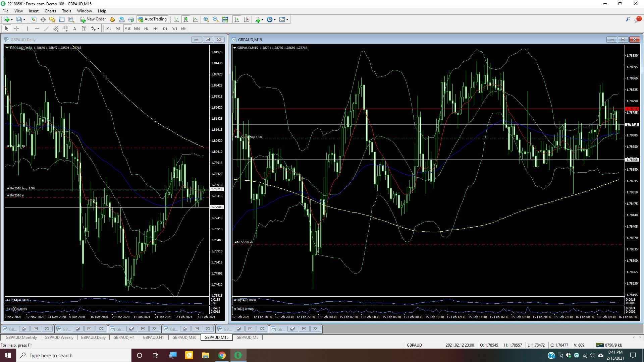Select the Text tool marked A
The image size is (644, 362).
pos(74,28)
